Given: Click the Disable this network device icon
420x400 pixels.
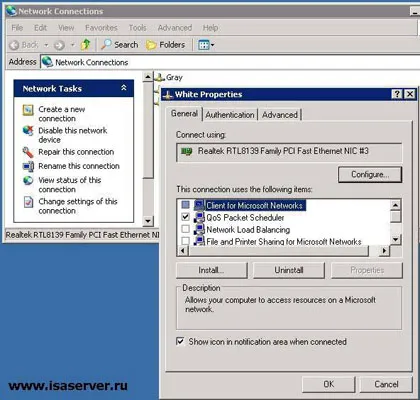Looking at the screenshot, I should 28,130.
